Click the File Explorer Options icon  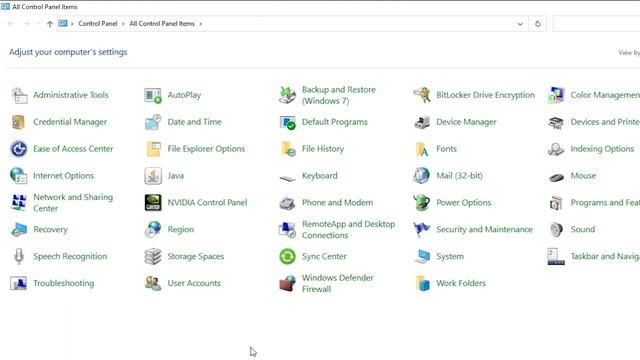(x=153, y=149)
